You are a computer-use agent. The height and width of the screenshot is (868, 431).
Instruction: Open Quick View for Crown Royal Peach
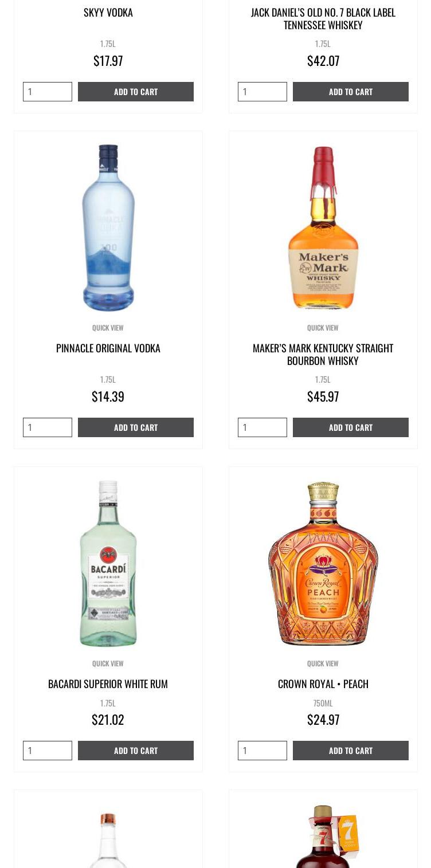[x=323, y=663]
